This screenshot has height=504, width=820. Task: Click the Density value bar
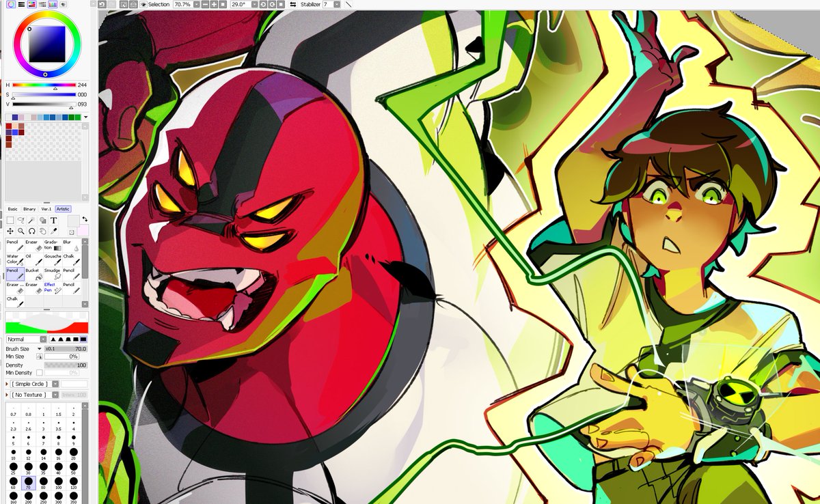click(x=66, y=365)
